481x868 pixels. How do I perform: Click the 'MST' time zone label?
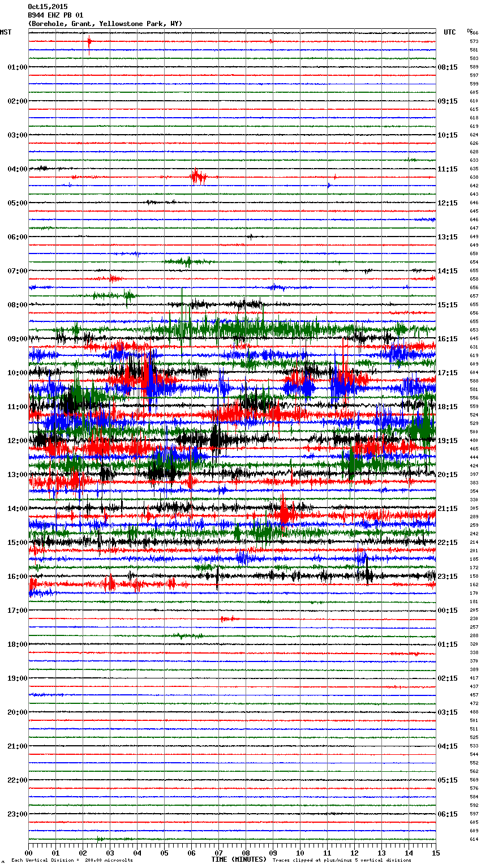click(6, 32)
